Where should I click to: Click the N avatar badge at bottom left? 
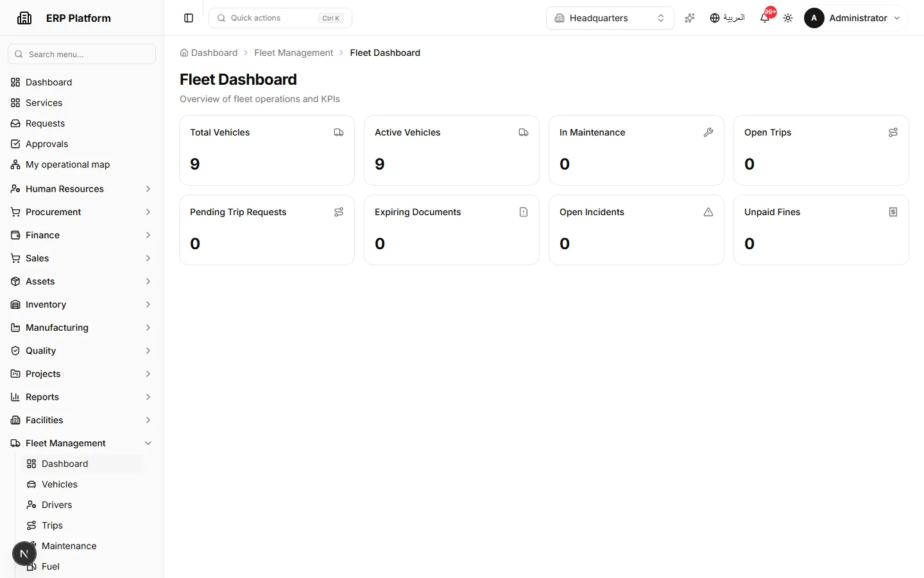pos(24,554)
